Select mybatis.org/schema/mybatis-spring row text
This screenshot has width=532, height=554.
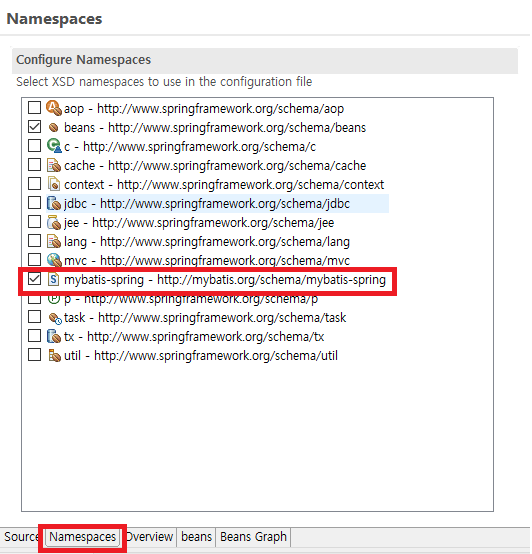point(225,280)
